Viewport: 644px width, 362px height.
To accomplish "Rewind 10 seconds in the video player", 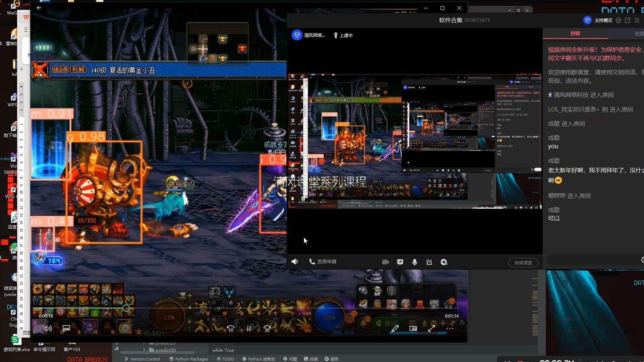I will point(231,328).
